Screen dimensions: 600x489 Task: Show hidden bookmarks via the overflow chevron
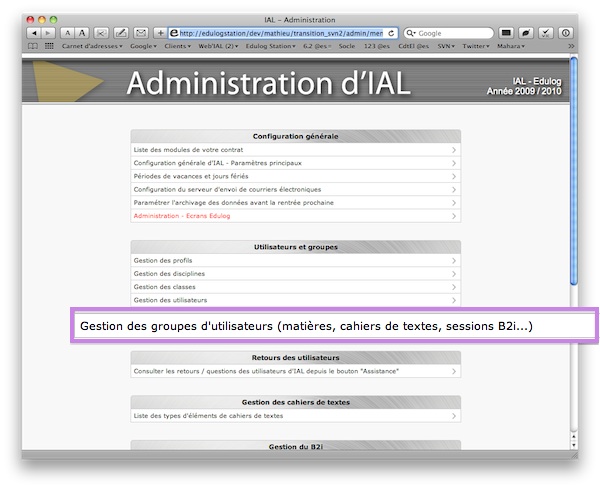click(x=571, y=46)
